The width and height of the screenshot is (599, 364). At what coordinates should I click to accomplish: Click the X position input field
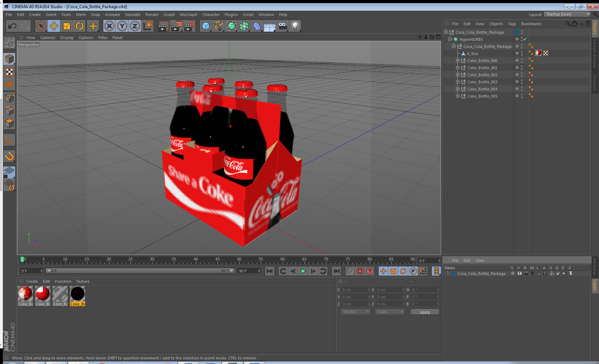(356, 290)
